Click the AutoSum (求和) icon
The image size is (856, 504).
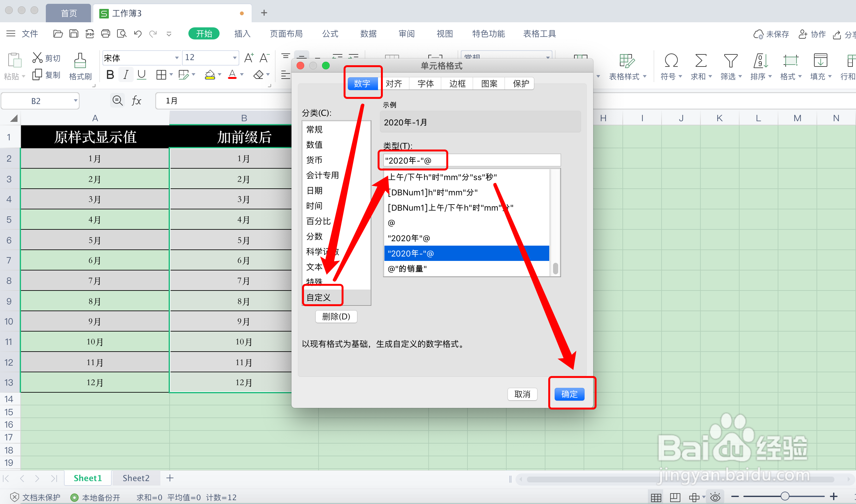point(701,61)
